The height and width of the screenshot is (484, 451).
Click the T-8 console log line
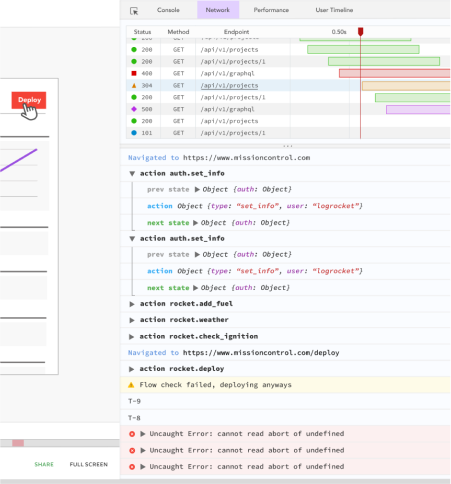285,418
